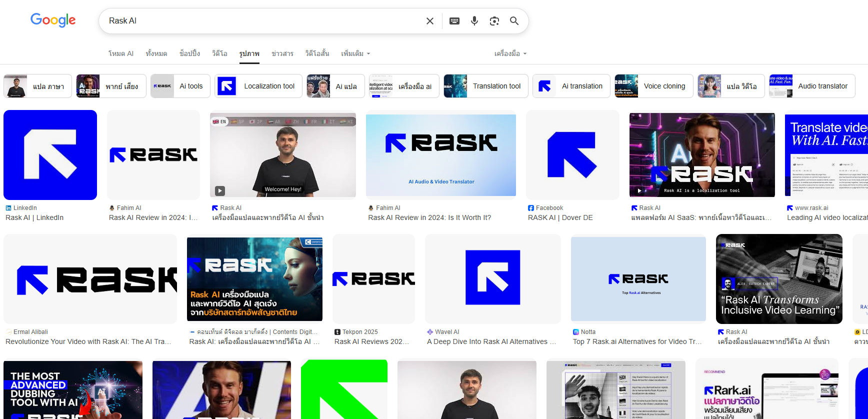This screenshot has height=419, width=868.
Task: Open the Welcome! Hey! video thumbnail
Action: tap(283, 155)
